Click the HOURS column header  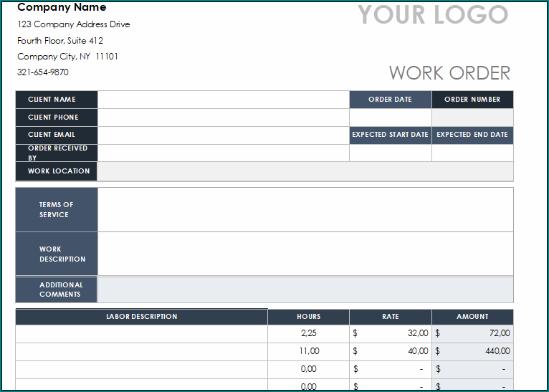click(x=308, y=317)
